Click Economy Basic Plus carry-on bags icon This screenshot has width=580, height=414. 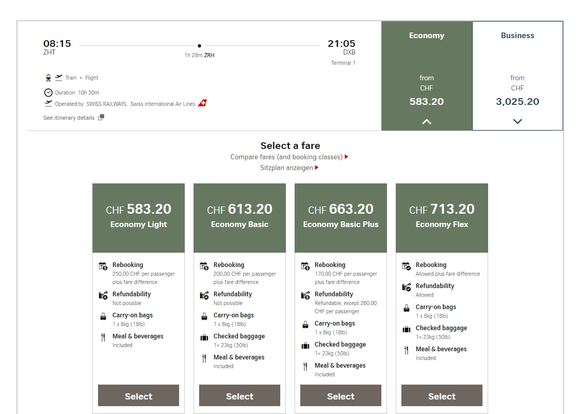305,324
